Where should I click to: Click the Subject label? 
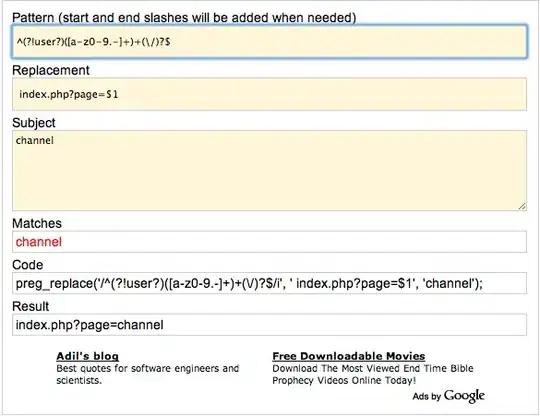pyautogui.click(x=34, y=123)
